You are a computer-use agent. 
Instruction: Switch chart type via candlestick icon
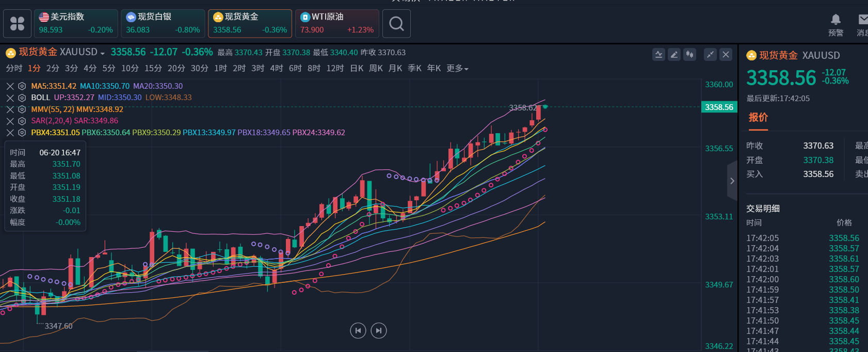click(689, 54)
